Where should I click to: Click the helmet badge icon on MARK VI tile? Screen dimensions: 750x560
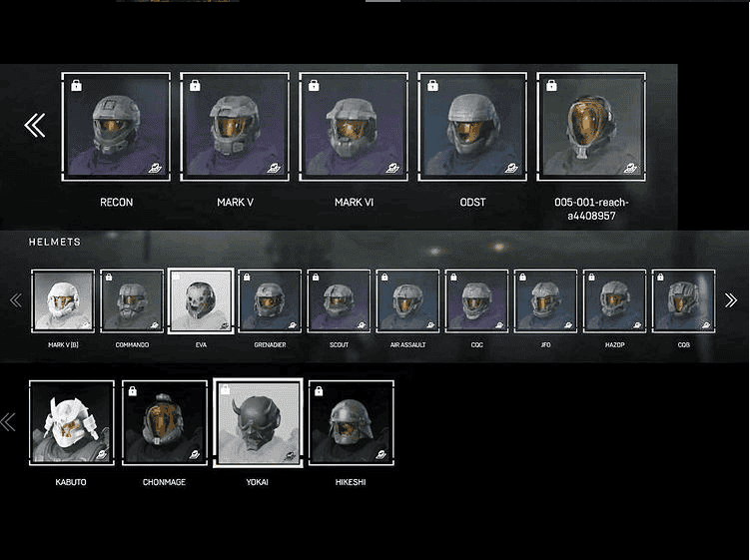[x=392, y=168]
